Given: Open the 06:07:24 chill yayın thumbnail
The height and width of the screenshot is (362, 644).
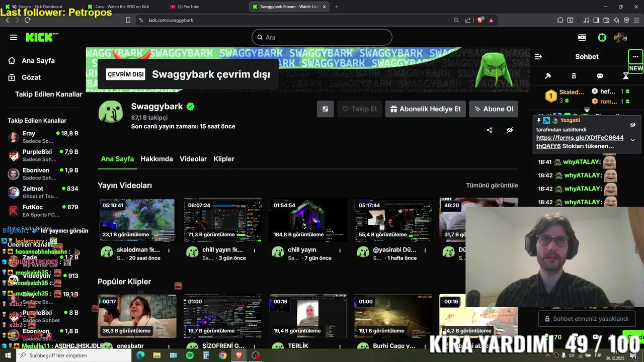Looking at the screenshot, I should pyautogui.click(x=222, y=220).
